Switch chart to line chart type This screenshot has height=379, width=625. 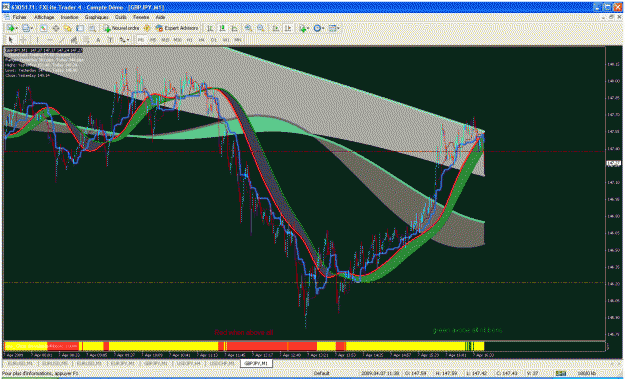(235, 28)
